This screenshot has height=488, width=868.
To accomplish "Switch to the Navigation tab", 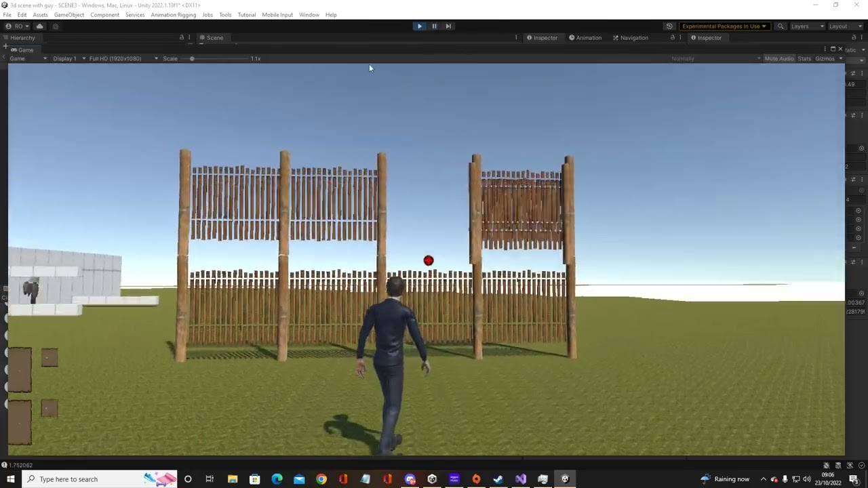I will click(x=630, y=38).
